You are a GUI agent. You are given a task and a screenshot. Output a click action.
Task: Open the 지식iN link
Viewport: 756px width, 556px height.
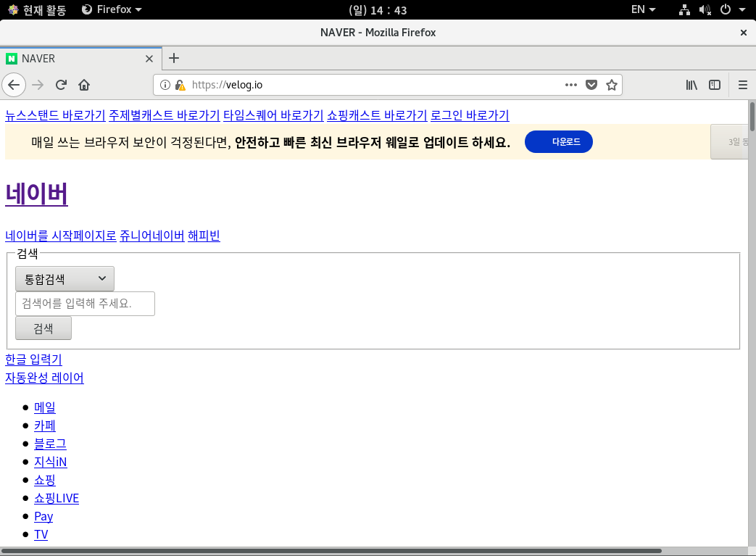click(x=51, y=462)
